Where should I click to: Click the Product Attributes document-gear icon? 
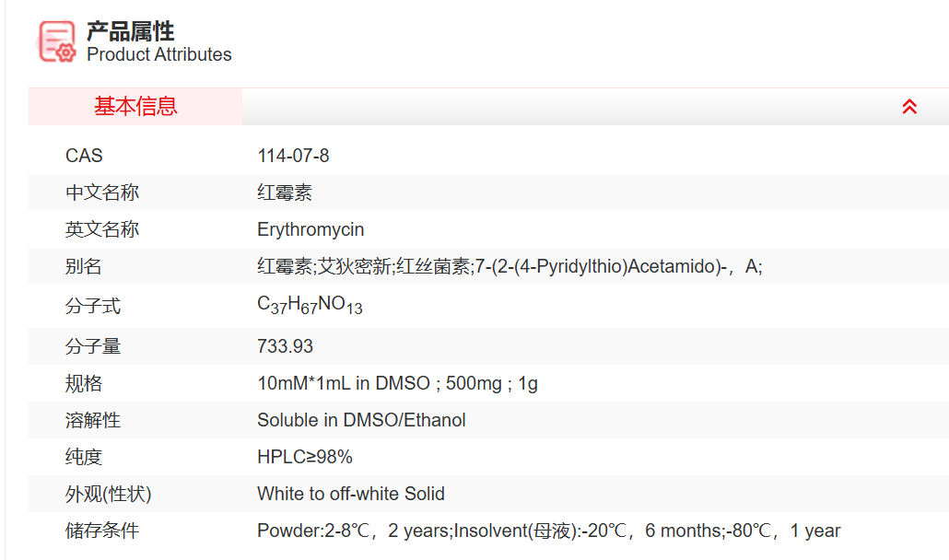pyautogui.click(x=57, y=41)
